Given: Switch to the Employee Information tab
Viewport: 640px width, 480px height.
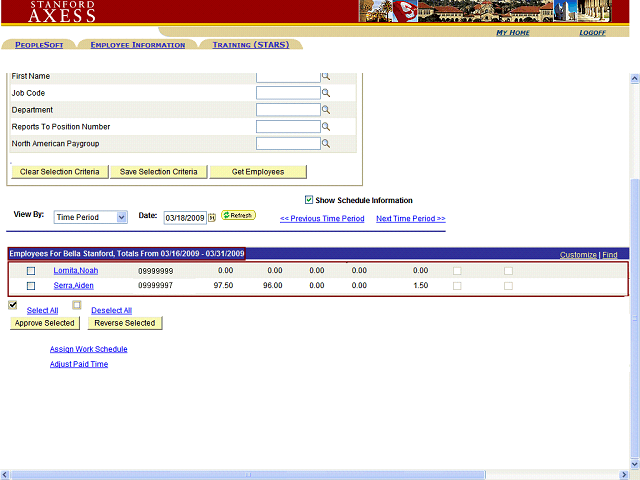Looking at the screenshot, I should [137, 45].
